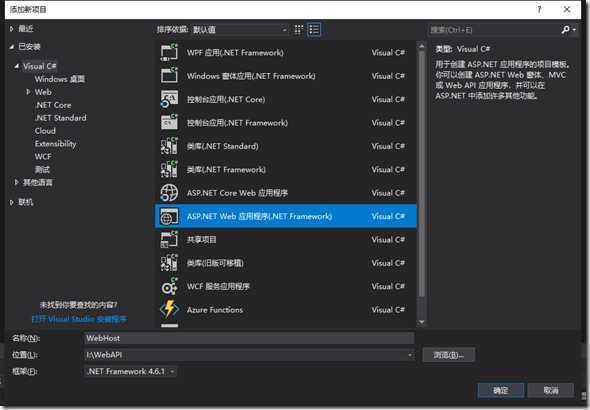590x410 pixels.
Task: Select the WPF 应用(.NET Framework) template icon
Action: 169,52
